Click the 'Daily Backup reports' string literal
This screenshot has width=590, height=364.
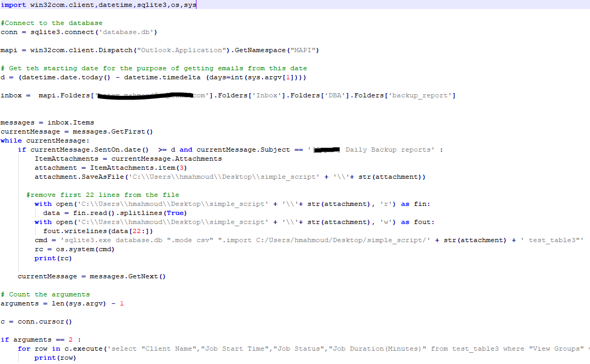(371, 150)
